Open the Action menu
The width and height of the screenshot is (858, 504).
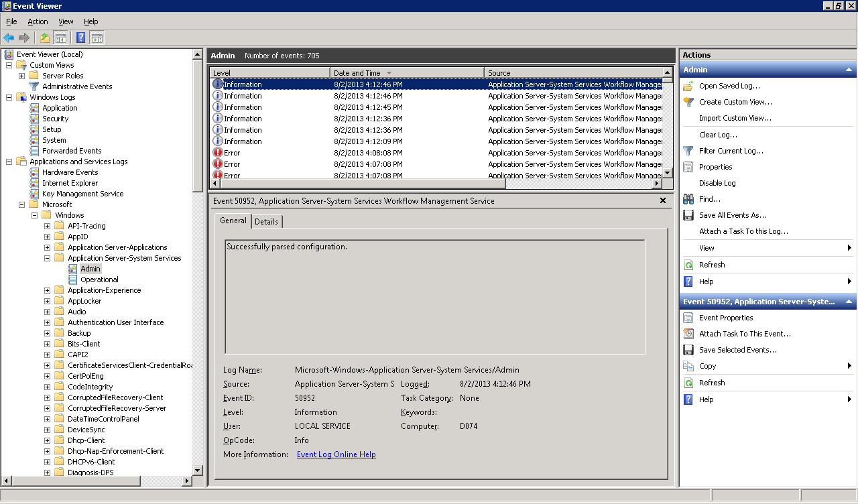click(38, 21)
